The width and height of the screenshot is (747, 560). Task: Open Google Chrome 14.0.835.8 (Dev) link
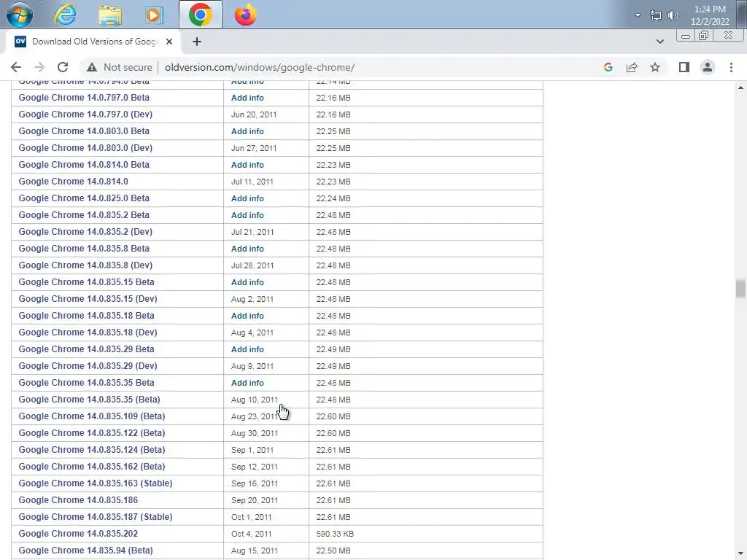pyautogui.click(x=85, y=265)
